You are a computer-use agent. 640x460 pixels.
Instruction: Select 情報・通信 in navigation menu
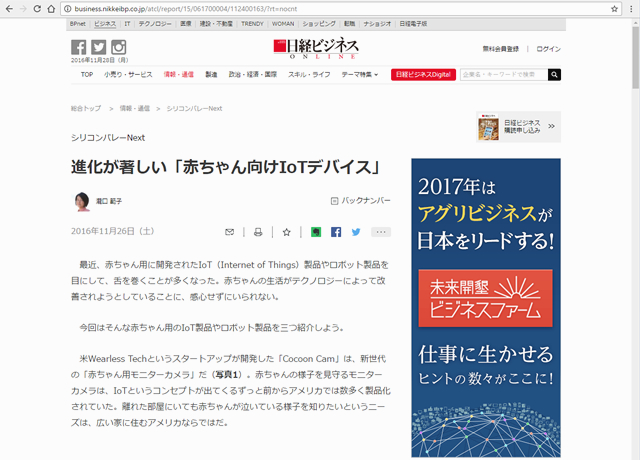pyautogui.click(x=178, y=74)
